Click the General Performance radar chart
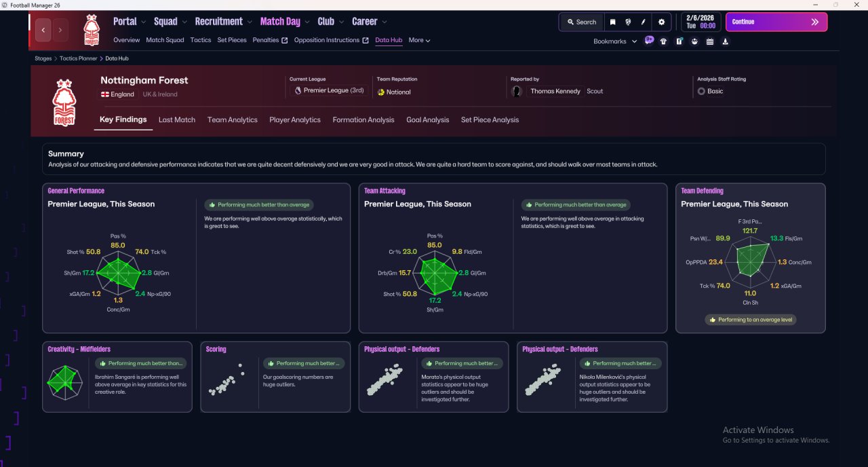The height and width of the screenshot is (467, 868). tap(119, 273)
